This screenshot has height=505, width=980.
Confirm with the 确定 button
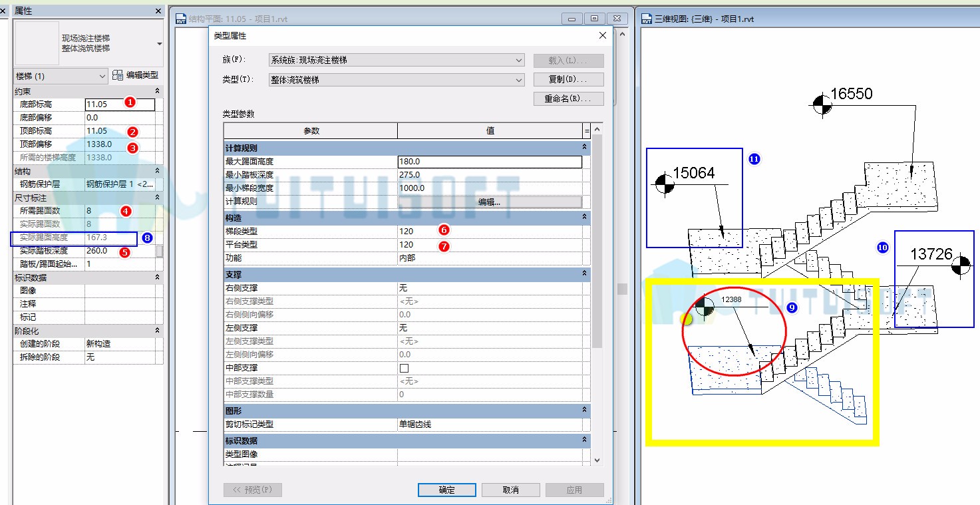[x=447, y=490]
